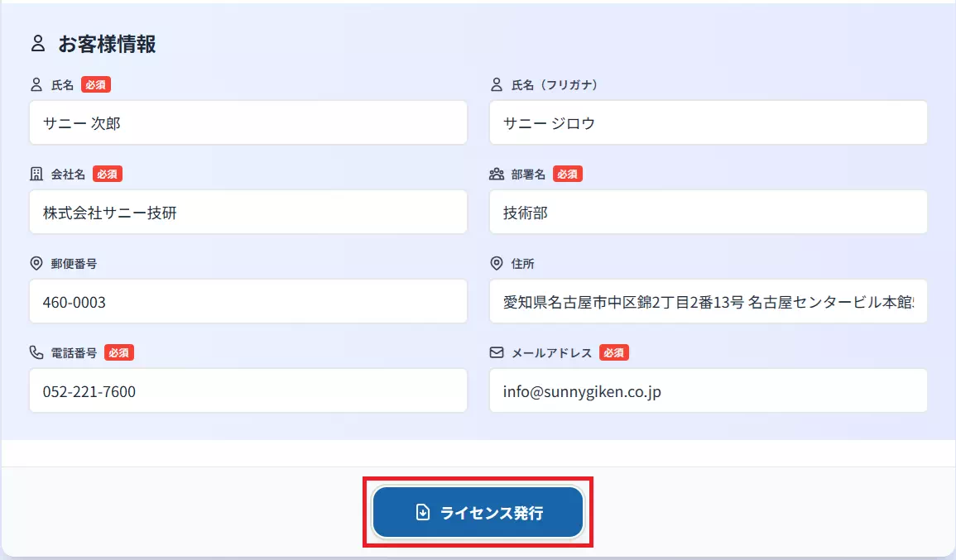956x560 pixels.
Task: Select the furigana field showing サニー ジロウ
Action: tap(708, 122)
